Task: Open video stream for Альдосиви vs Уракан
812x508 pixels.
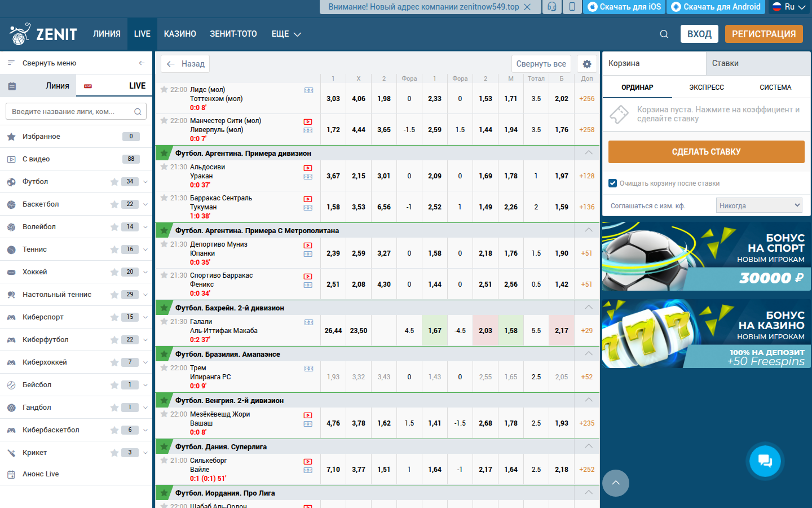Action: [x=308, y=168]
